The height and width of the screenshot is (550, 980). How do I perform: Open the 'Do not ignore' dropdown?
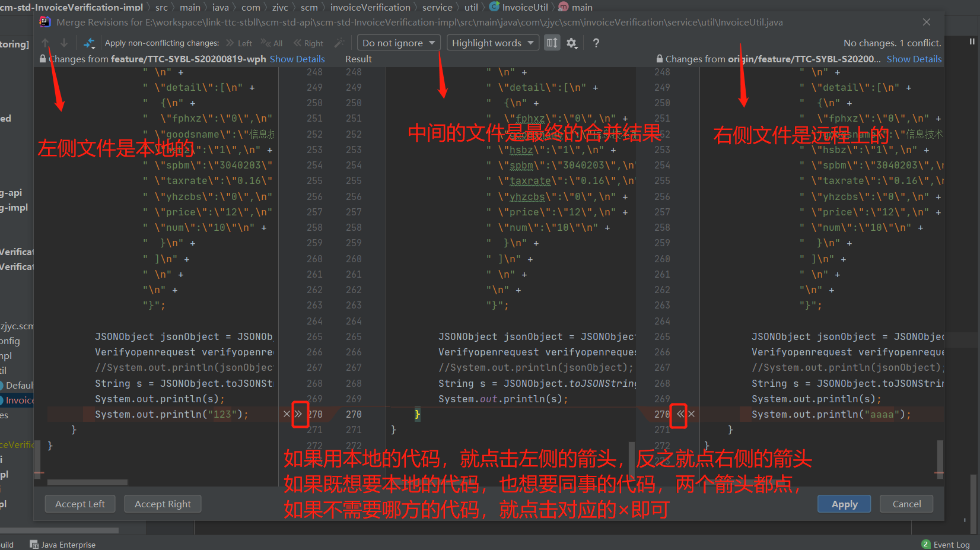pos(399,43)
